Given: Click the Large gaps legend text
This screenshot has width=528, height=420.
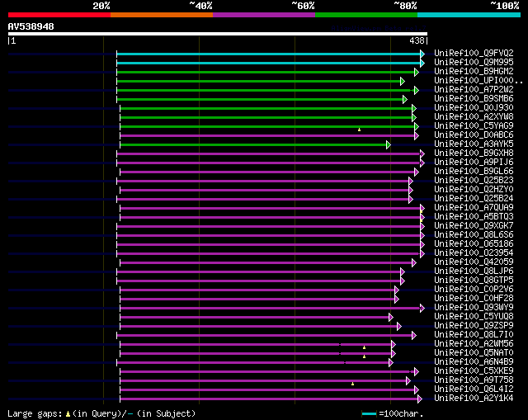Looking at the screenshot, I should coord(35,413).
